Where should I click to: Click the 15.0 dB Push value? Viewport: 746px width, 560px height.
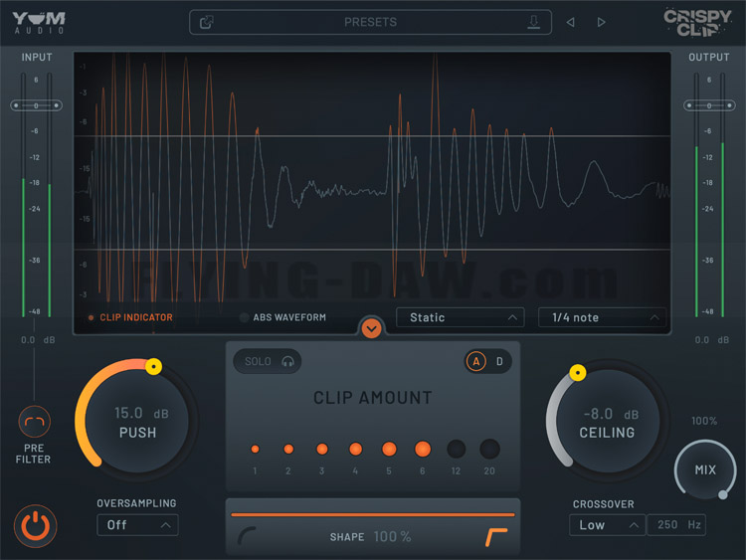(141, 413)
